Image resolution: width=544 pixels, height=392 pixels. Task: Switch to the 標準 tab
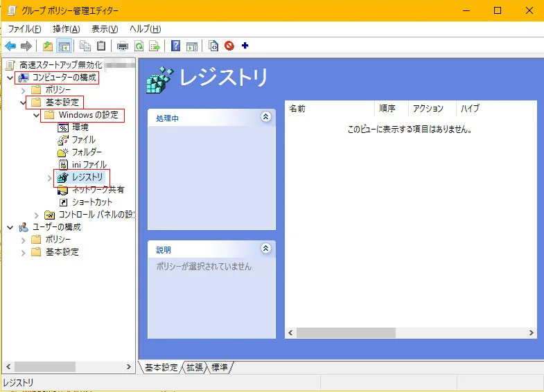pyautogui.click(x=220, y=368)
